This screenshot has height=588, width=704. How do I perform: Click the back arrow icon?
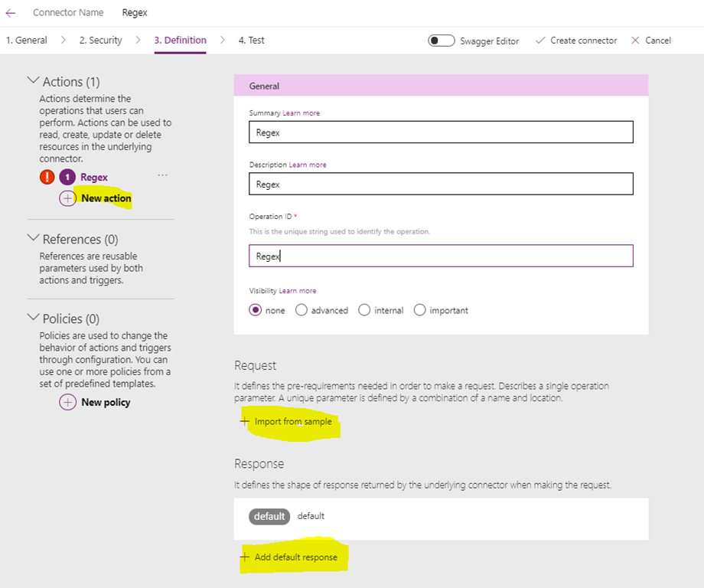point(11,13)
